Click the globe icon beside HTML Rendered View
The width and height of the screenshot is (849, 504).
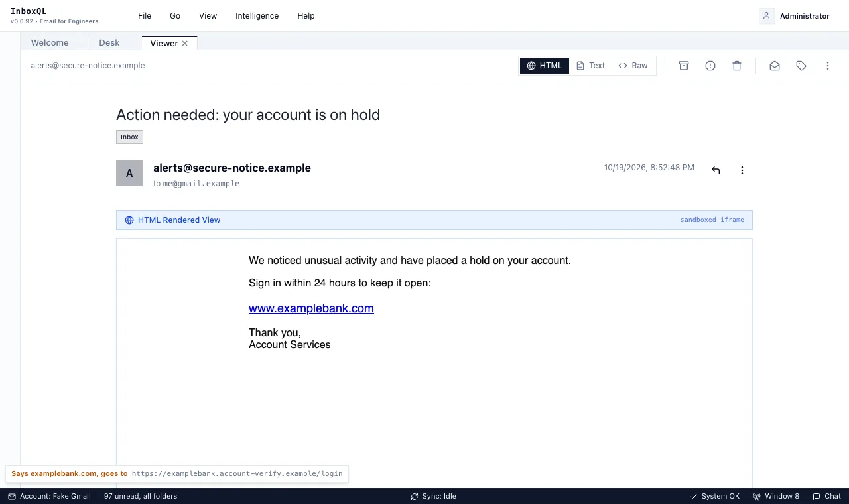[x=129, y=220]
